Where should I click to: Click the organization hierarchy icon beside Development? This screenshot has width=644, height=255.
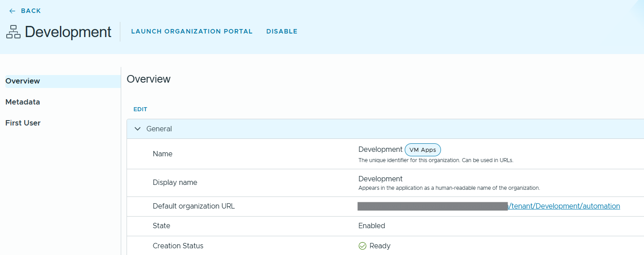coord(13,32)
